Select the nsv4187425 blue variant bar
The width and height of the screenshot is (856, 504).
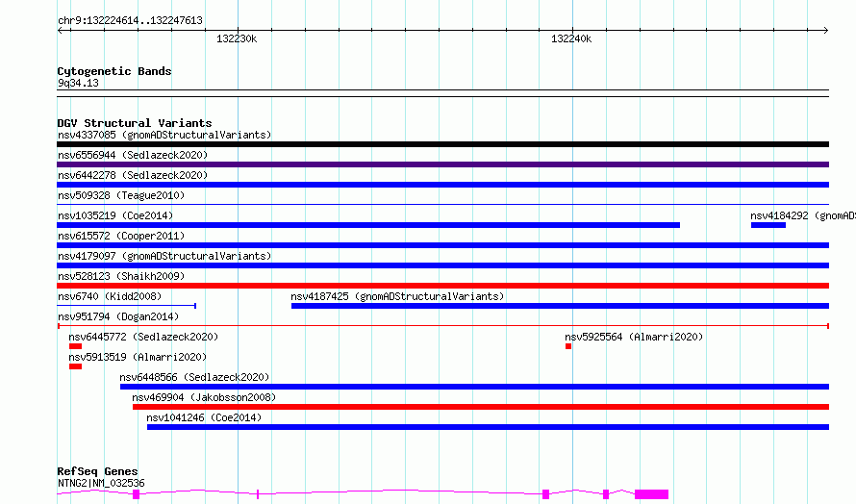[560, 306]
